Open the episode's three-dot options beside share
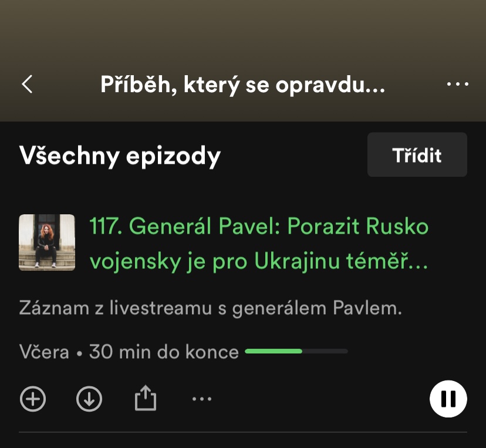Screen dimensions: 486x448 [202, 399]
